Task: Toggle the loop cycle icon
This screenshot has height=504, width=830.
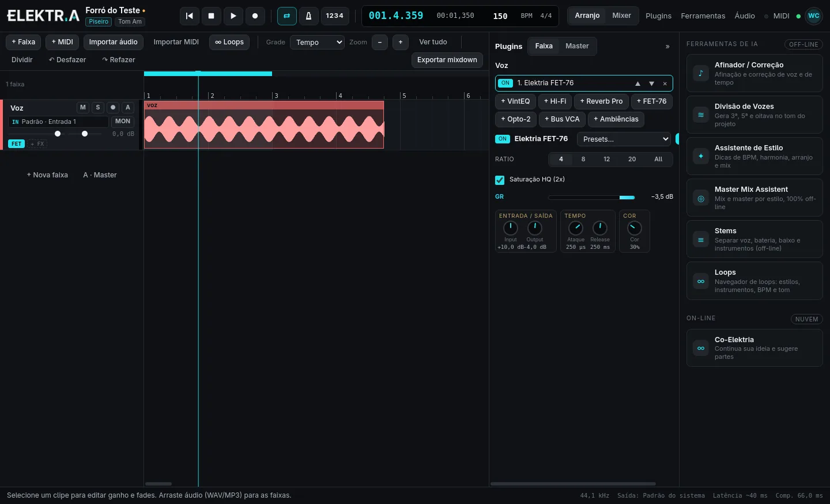Action: (x=286, y=16)
